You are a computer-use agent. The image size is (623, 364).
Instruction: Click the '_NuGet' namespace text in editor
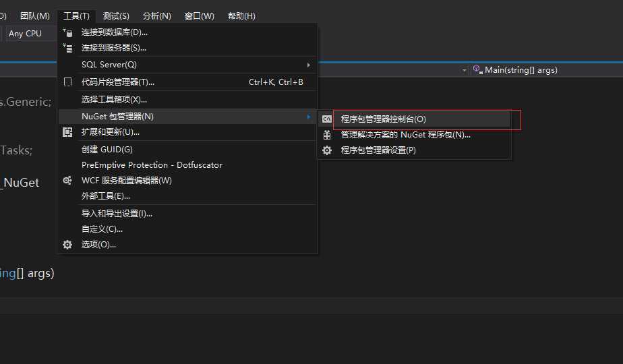click(x=20, y=183)
